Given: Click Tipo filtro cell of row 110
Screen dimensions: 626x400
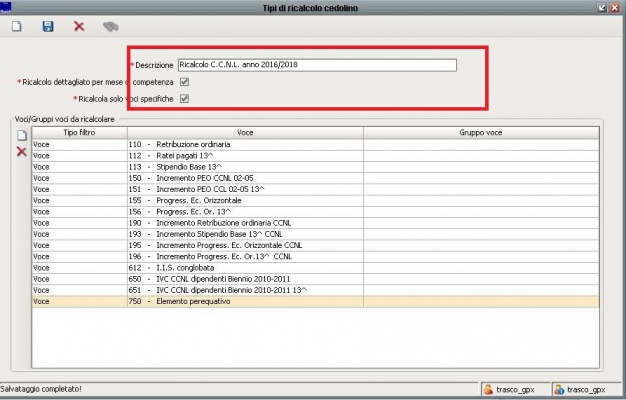Looking at the screenshot, I should coord(79,145).
